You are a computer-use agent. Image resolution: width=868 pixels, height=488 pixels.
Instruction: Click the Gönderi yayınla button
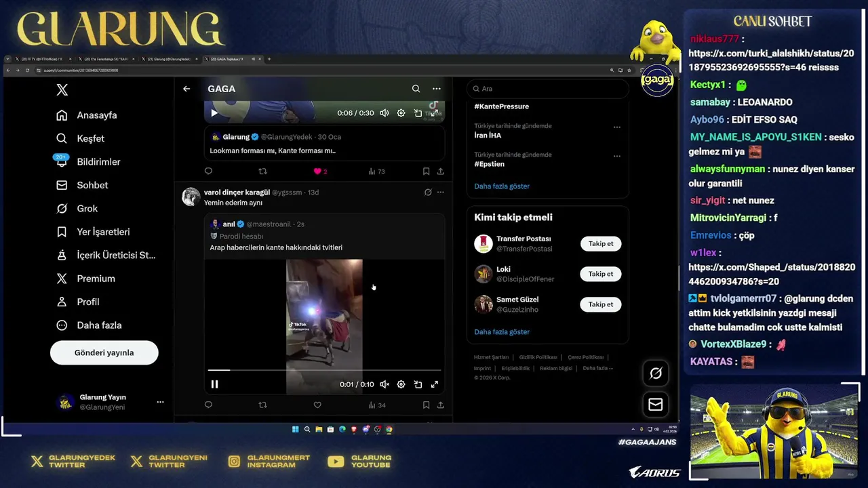click(x=104, y=352)
